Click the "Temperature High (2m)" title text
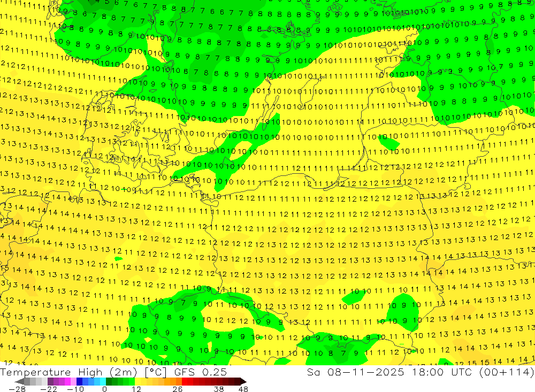This screenshot has height=392, width=535. [x=68, y=372]
